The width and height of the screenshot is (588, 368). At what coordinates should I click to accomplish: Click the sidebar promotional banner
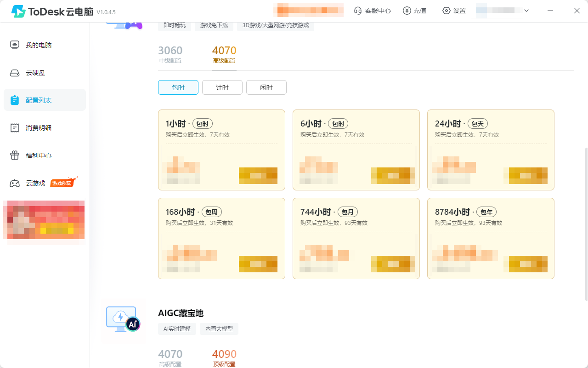coord(44,220)
